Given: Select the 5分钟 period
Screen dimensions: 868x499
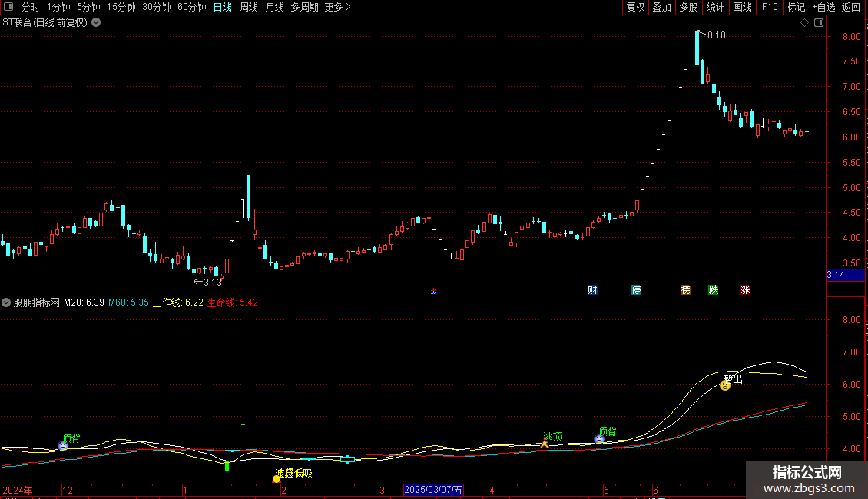Looking at the screenshot, I should 88,7.
